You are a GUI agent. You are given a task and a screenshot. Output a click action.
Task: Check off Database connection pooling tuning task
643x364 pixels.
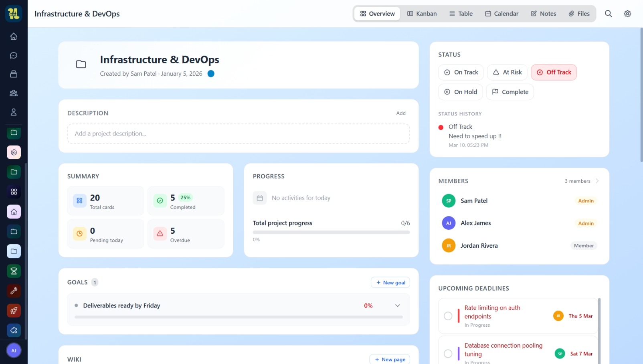click(x=448, y=354)
